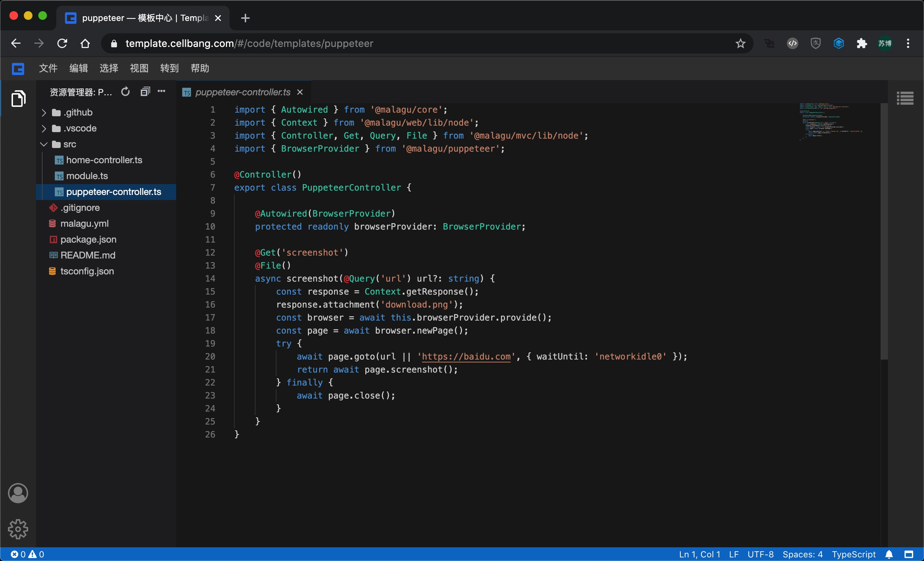Click the 资源管理器 panel title

click(x=80, y=92)
